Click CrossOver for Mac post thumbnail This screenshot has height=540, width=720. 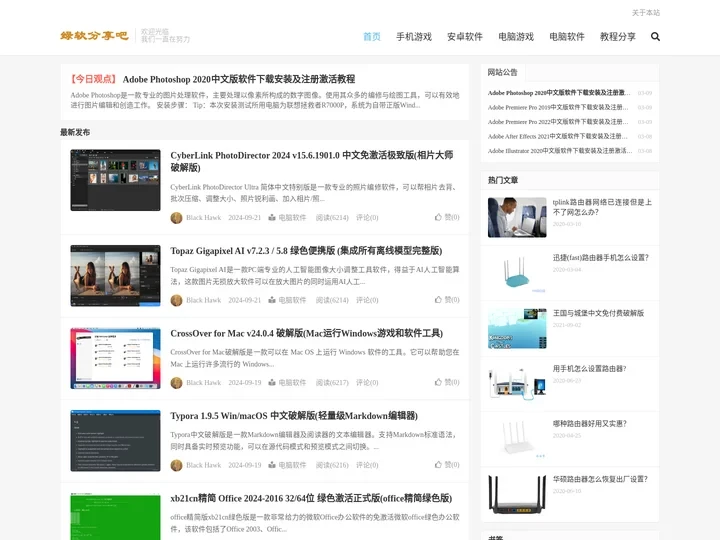coord(115,358)
